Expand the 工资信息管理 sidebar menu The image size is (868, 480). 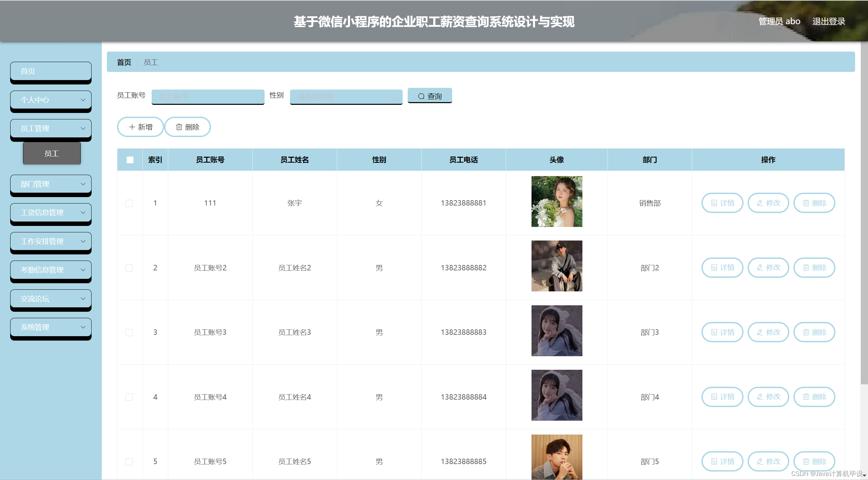click(51, 213)
